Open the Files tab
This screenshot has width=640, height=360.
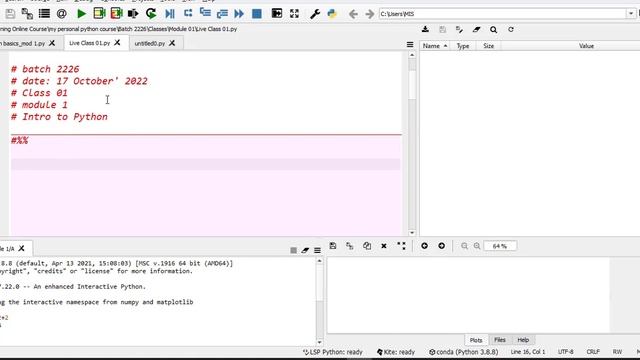point(500,340)
